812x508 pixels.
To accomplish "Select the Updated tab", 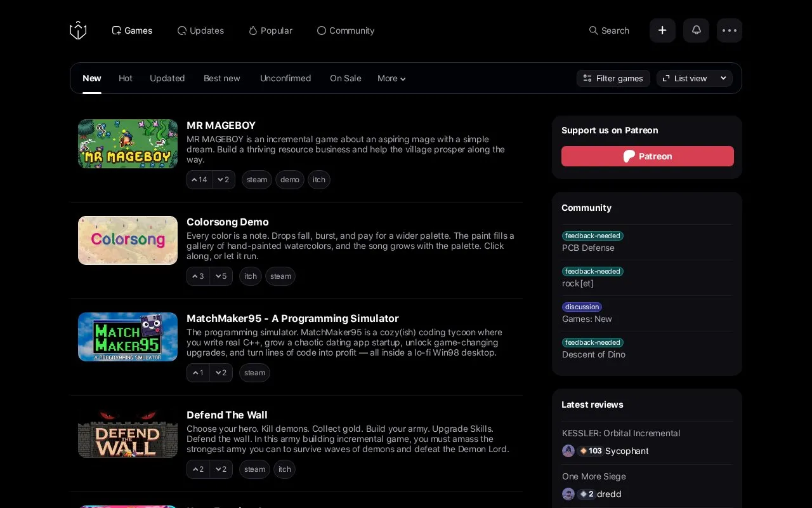I will click(167, 78).
